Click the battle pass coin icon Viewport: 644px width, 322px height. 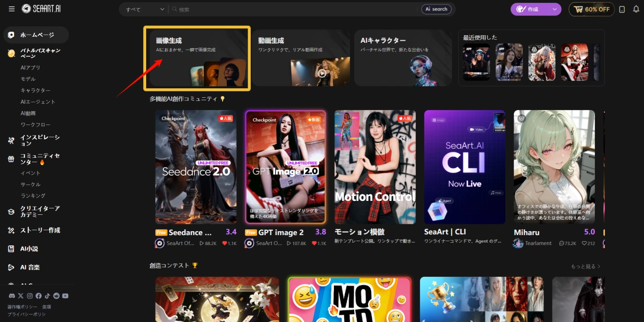coord(11,53)
